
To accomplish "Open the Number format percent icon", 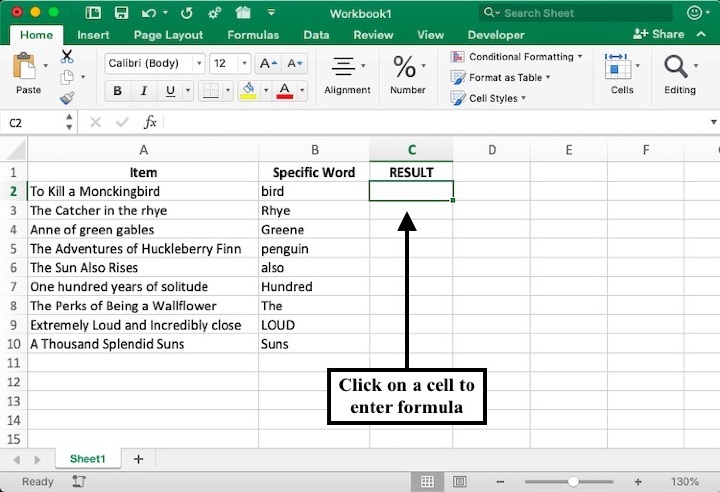I will pyautogui.click(x=405, y=68).
